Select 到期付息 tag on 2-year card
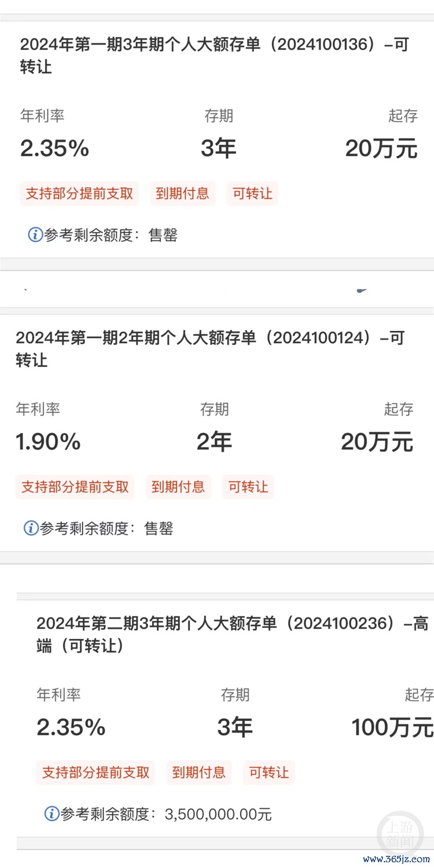The height and width of the screenshot is (868, 434). (x=178, y=487)
